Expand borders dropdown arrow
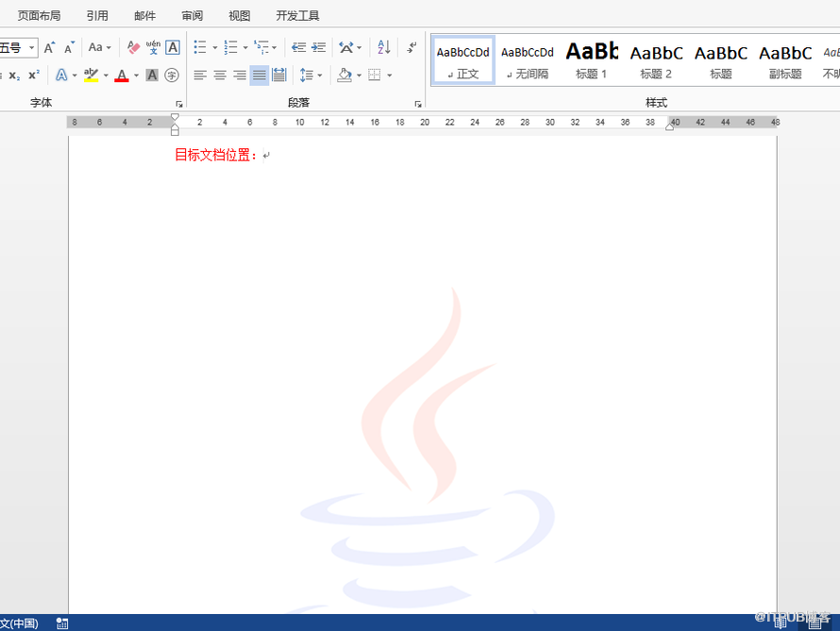 [390, 75]
